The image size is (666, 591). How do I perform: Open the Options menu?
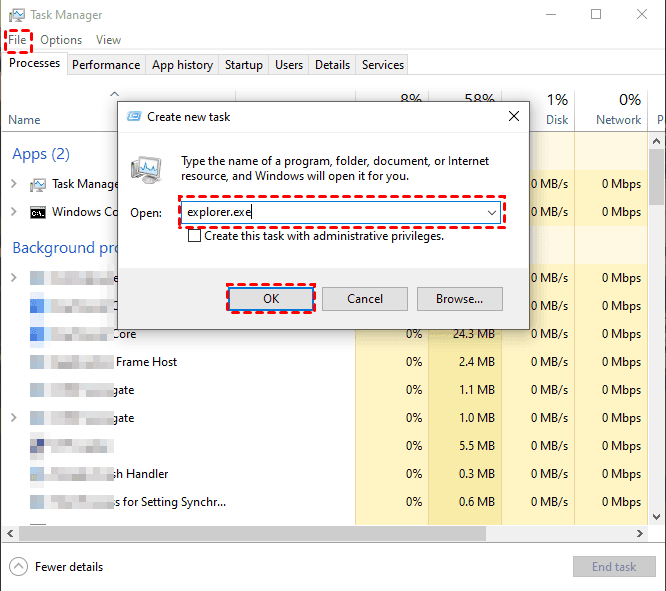(x=61, y=40)
